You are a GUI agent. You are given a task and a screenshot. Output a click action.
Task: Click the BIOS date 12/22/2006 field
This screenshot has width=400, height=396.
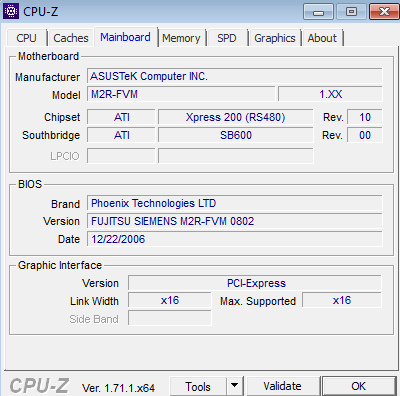pyautogui.click(x=235, y=239)
